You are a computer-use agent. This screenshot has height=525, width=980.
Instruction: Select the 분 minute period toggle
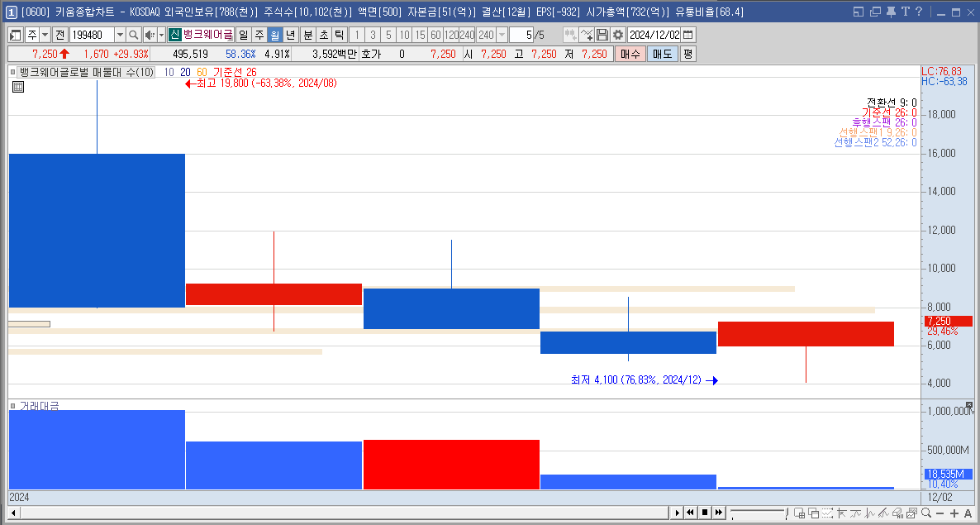coord(307,35)
